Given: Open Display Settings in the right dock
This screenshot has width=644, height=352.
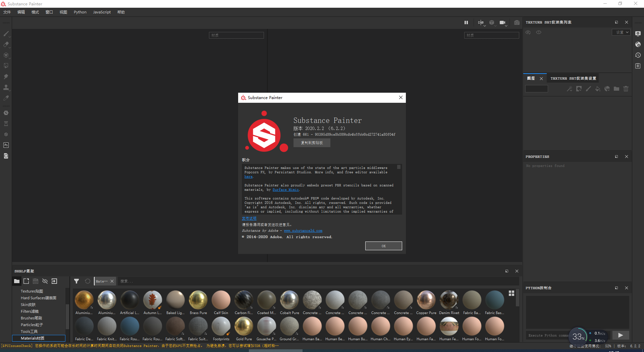Looking at the screenshot, I should click(638, 34).
